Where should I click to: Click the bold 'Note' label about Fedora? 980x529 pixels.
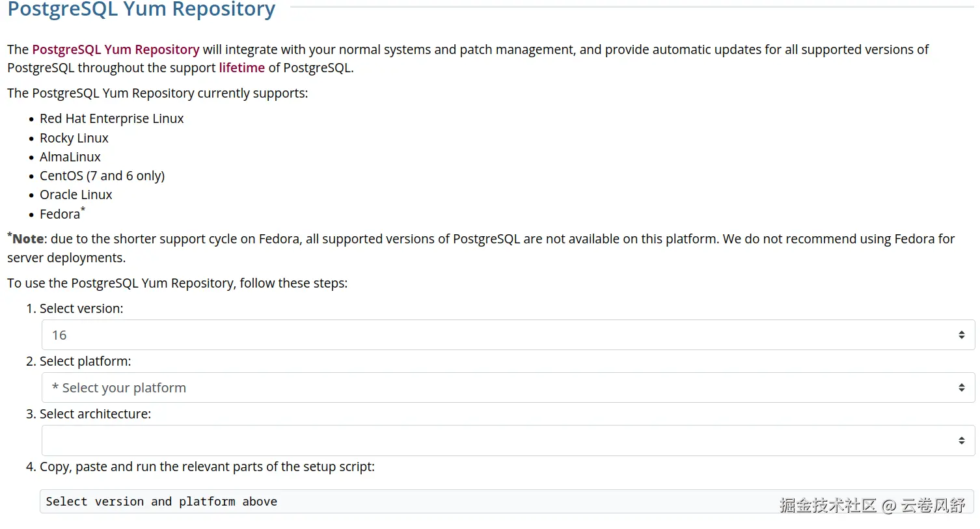point(28,239)
